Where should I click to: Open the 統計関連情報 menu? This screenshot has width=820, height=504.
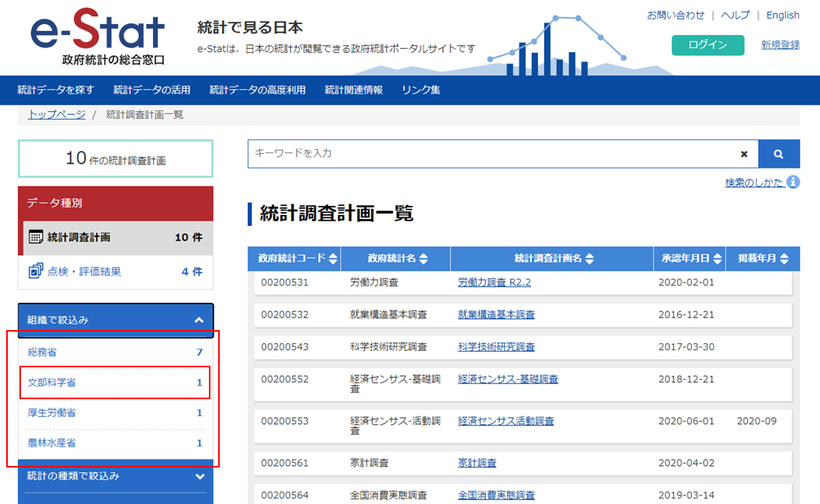coord(353,90)
